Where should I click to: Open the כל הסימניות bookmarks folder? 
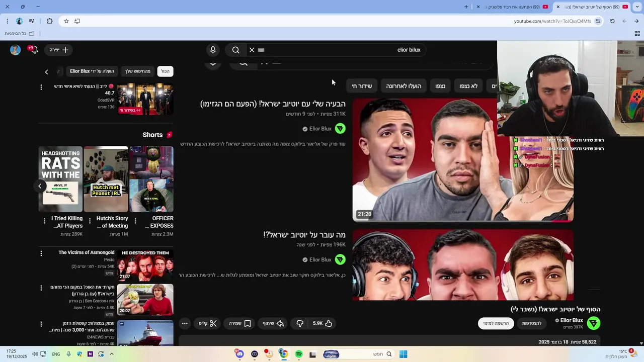tap(20, 33)
